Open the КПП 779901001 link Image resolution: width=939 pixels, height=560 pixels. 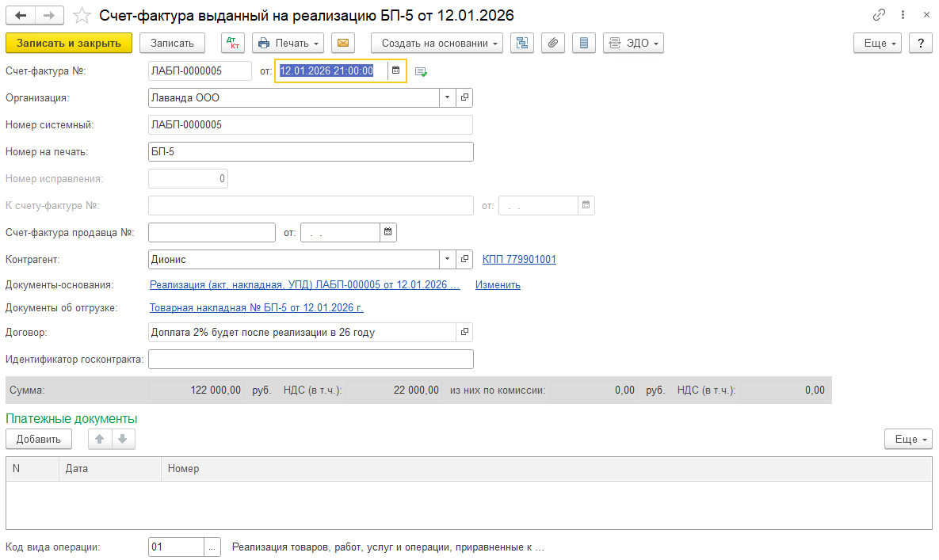pyautogui.click(x=519, y=259)
